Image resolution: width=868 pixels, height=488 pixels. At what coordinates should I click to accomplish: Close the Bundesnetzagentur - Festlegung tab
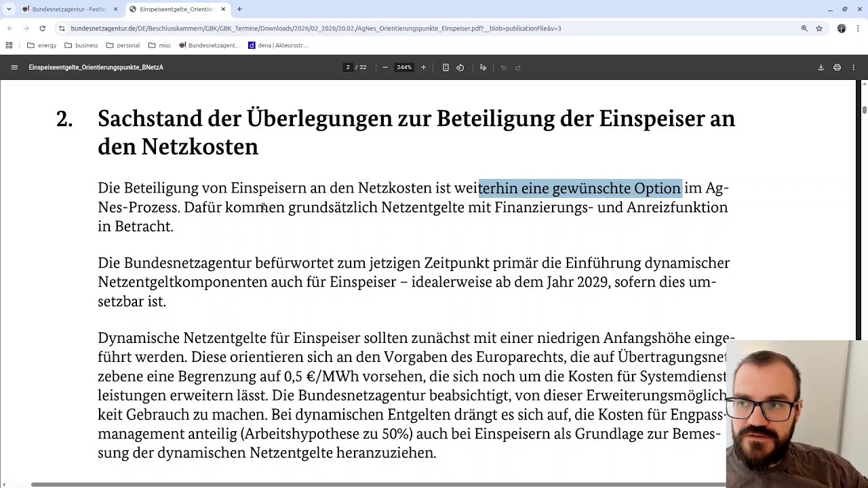(x=115, y=9)
